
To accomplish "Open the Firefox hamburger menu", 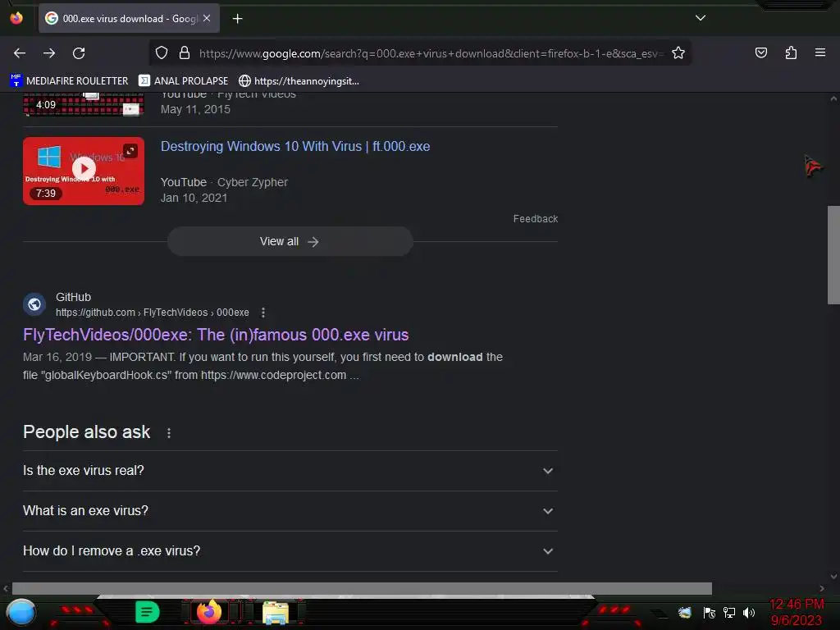I will [x=820, y=52].
